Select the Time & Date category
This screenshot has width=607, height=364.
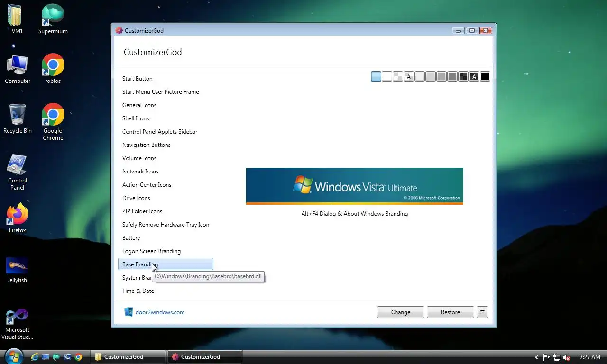pos(166,291)
